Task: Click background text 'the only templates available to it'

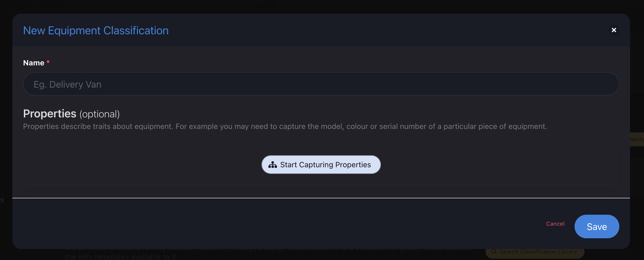Action: coord(121,257)
